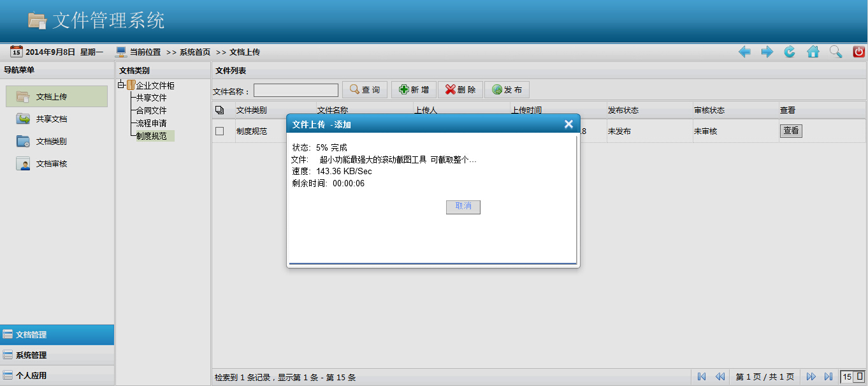Click the 文档上传 breadcrumb text
This screenshot has height=386, width=868.
[x=245, y=52]
